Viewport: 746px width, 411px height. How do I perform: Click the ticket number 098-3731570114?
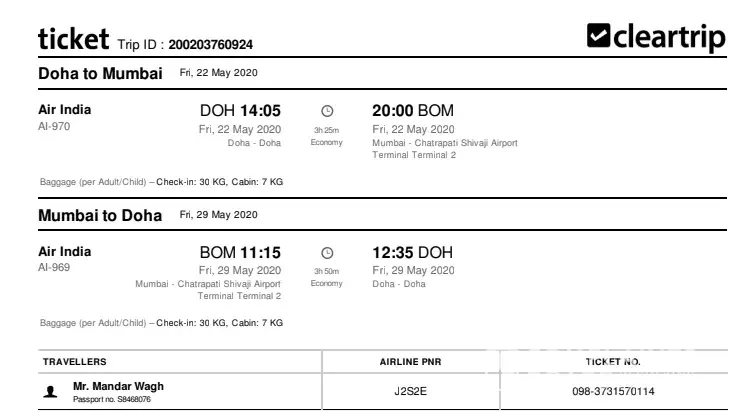613,391
